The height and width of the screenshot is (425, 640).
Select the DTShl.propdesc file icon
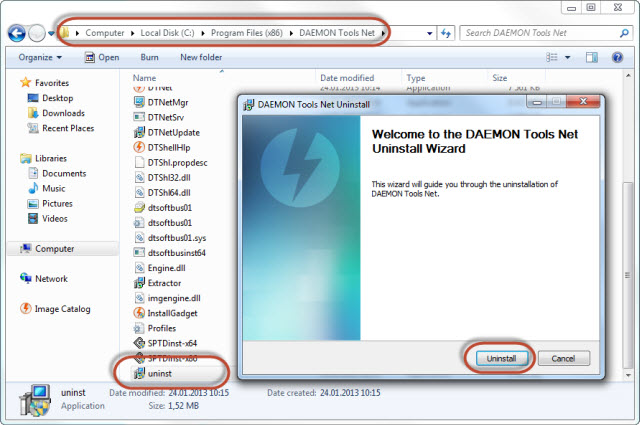[x=139, y=162]
